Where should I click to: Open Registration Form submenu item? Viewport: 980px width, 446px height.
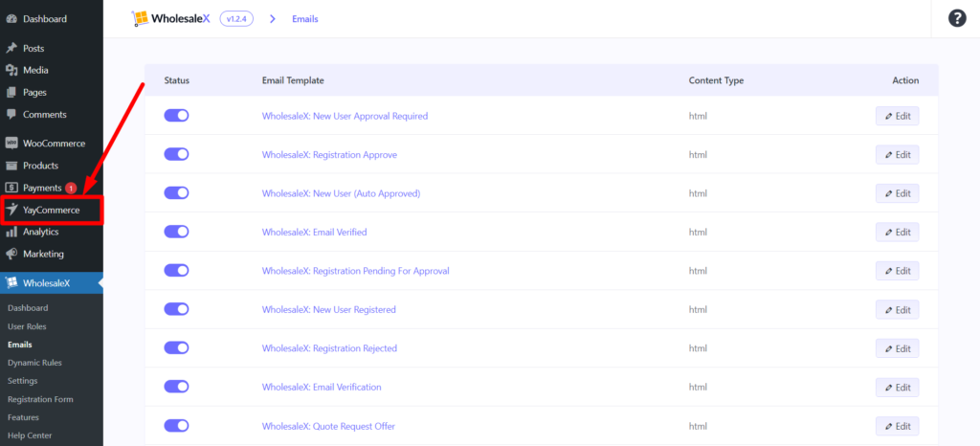click(x=40, y=399)
